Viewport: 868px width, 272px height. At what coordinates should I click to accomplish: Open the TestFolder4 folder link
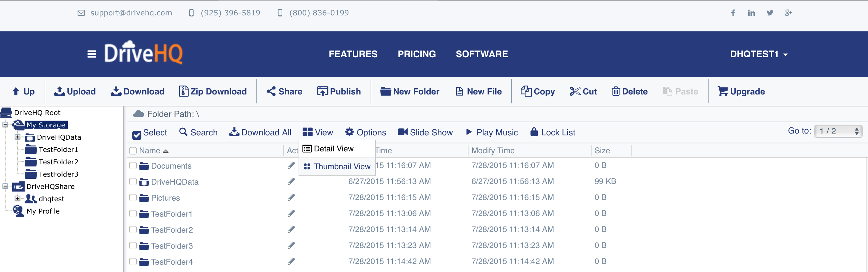tap(172, 262)
